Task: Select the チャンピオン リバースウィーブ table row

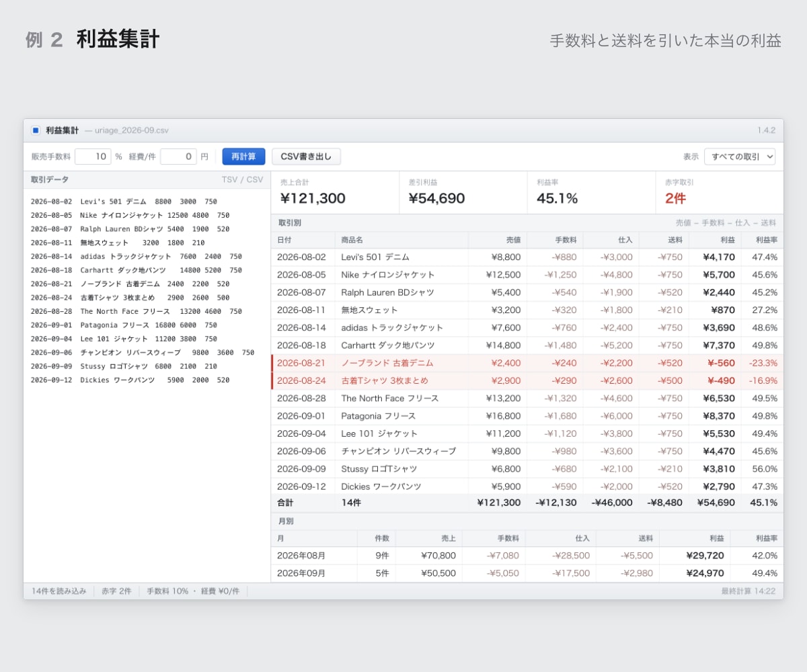Action: tap(527, 451)
